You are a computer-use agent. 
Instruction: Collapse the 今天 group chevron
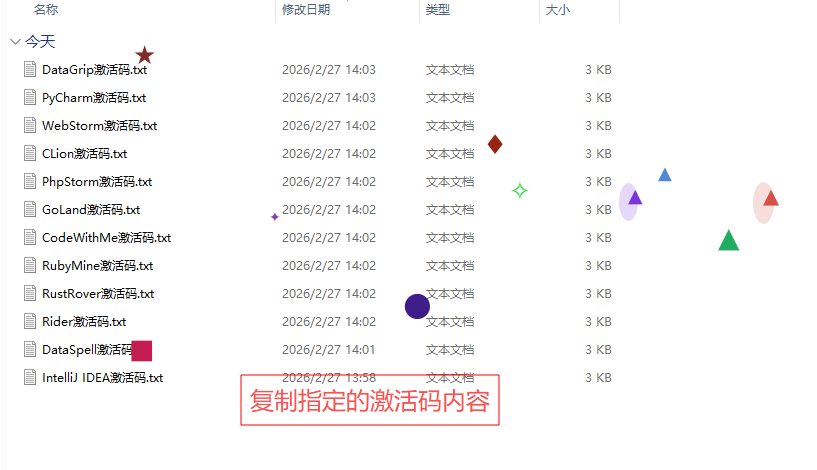point(15,42)
